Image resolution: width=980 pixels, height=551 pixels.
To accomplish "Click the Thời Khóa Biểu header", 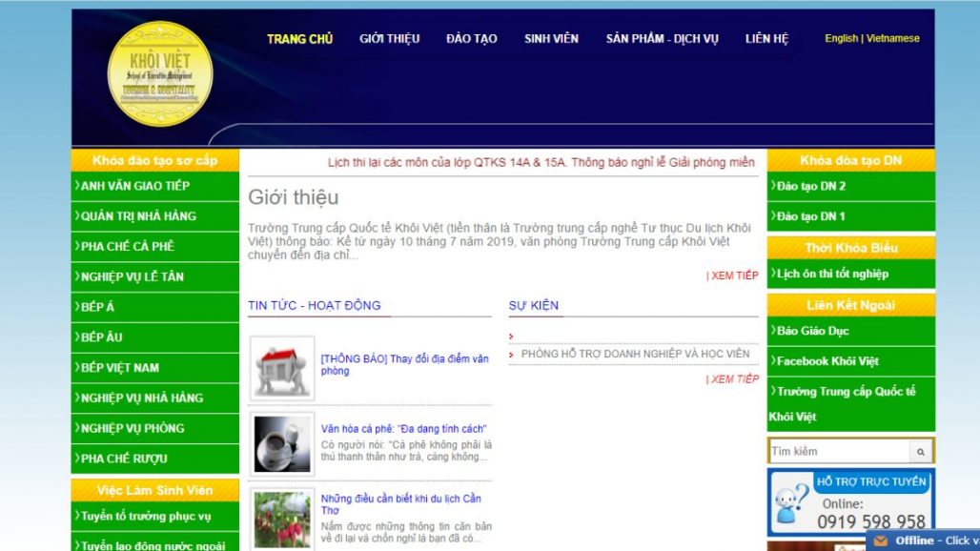I will click(851, 248).
